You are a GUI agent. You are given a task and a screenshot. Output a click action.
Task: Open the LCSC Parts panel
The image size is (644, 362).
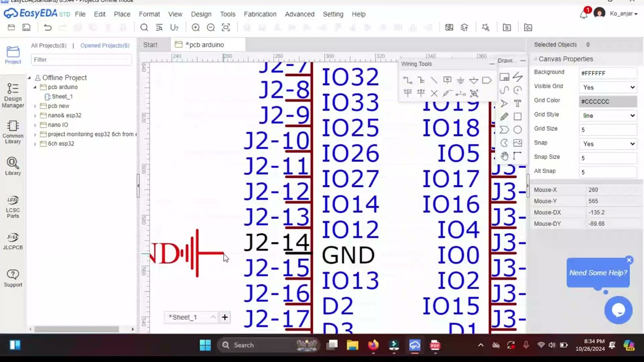13,207
